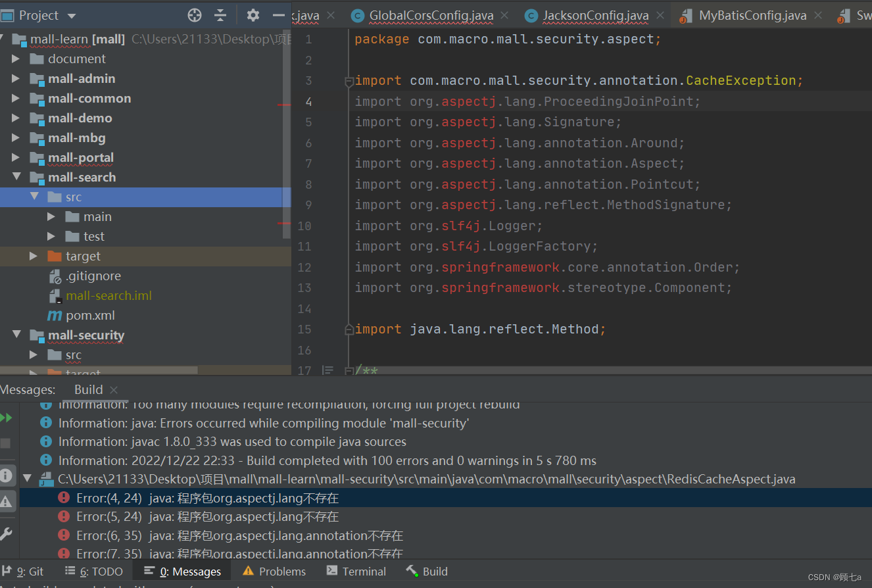The width and height of the screenshot is (872, 588).
Task: Collapse the mall-security module
Action: (x=16, y=335)
